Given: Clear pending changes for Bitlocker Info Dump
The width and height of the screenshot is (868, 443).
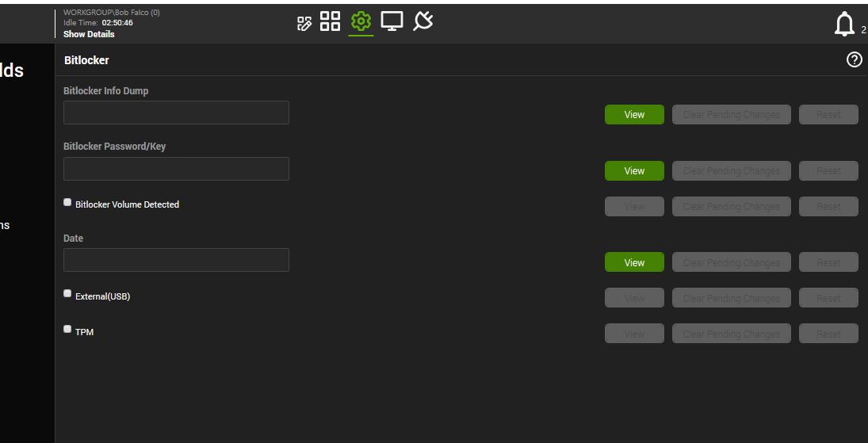Looking at the screenshot, I should (731, 115).
